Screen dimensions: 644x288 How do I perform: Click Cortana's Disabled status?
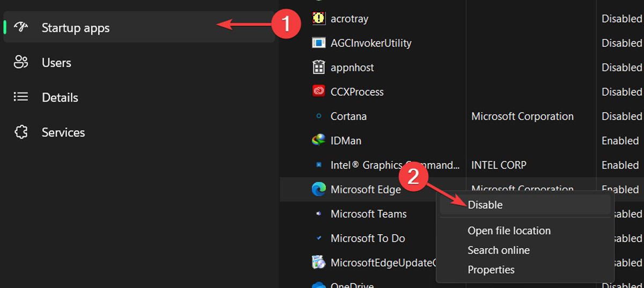click(x=621, y=116)
